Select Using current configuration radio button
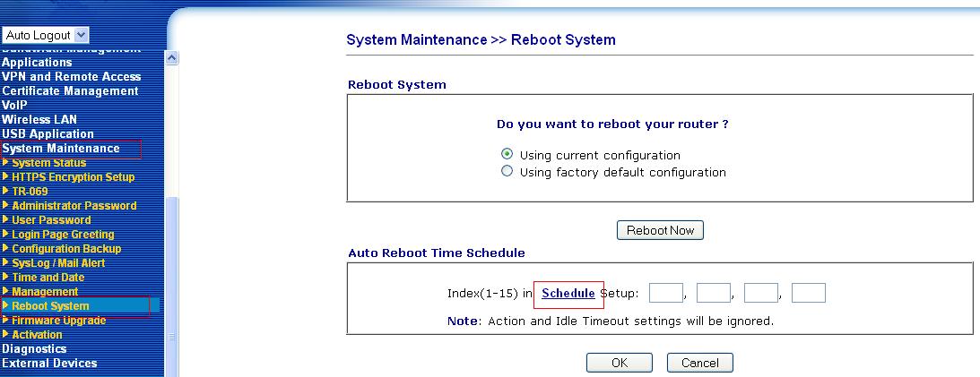 [x=507, y=154]
